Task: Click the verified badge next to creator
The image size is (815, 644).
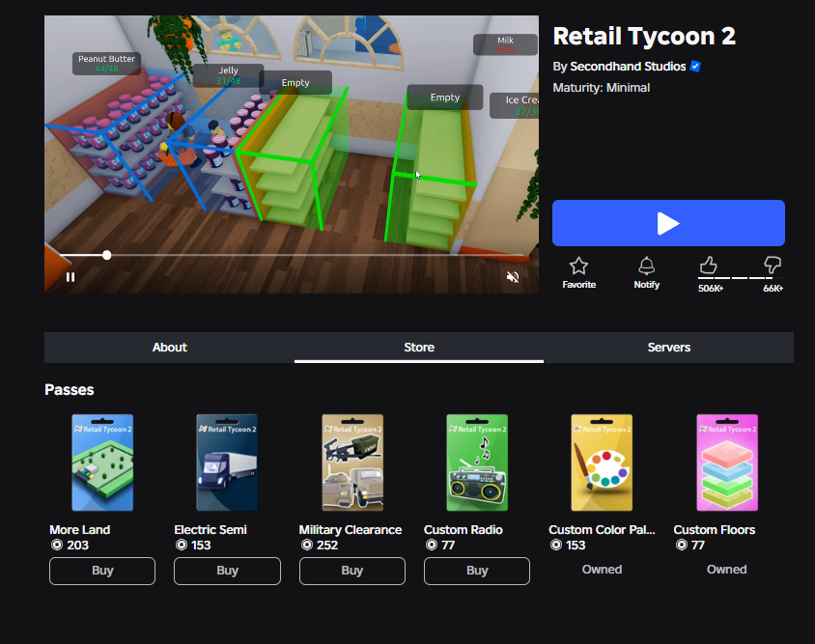Action: (695, 67)
